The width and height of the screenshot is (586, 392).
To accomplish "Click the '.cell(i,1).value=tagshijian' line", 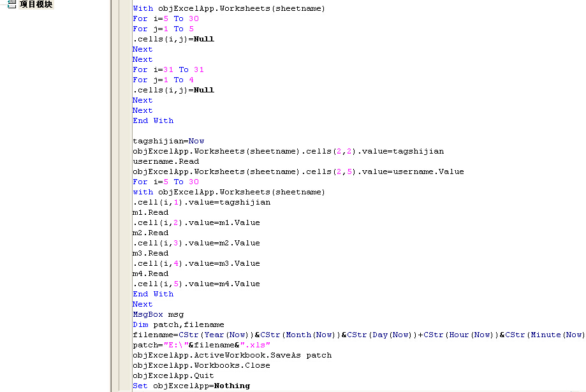I will (201, 202).
